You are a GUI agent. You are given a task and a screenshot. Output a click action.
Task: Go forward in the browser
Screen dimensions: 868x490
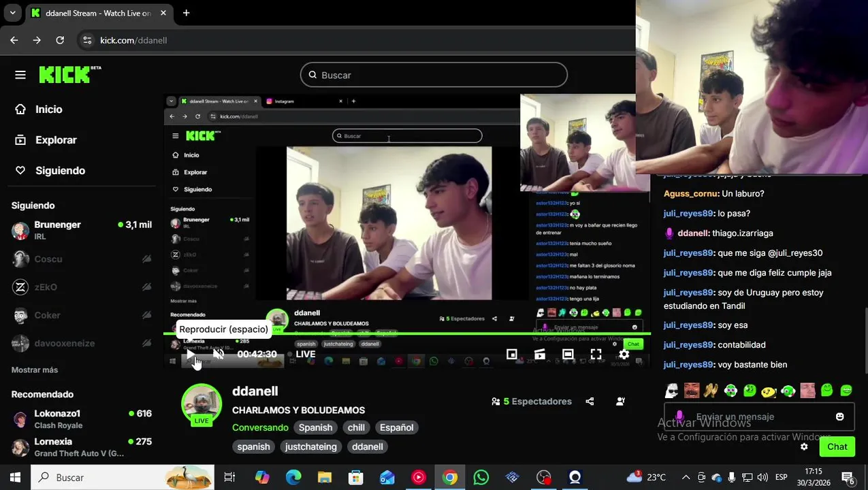click(37, 40)
